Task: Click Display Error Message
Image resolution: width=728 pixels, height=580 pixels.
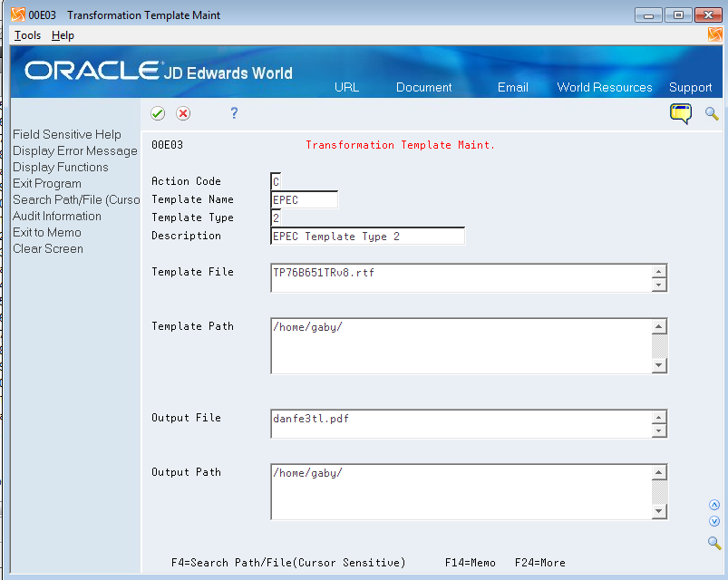Action: pos(75,150)
